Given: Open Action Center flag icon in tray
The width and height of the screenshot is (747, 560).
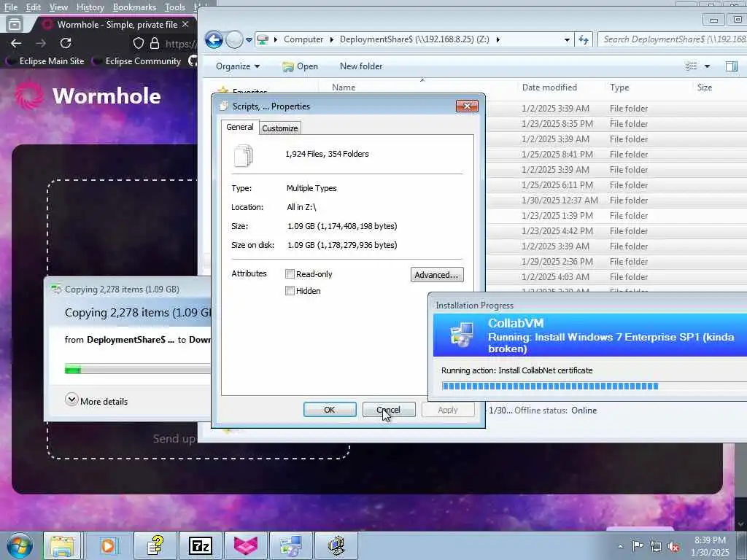Looking at the screenshot, I should pos(638,546).
